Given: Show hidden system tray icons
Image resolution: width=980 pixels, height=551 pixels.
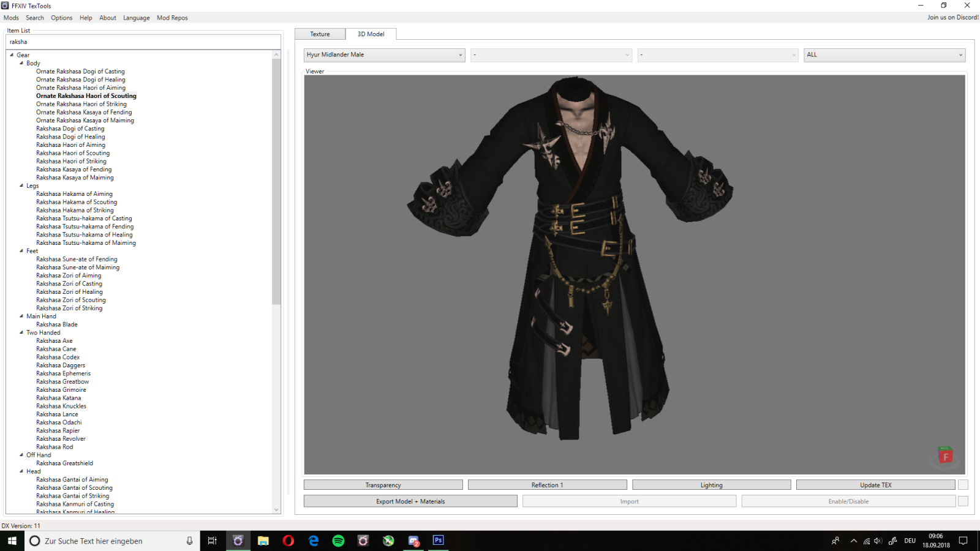Looking at the screenshot, I should pyautogui.click(x=854, y=541).
